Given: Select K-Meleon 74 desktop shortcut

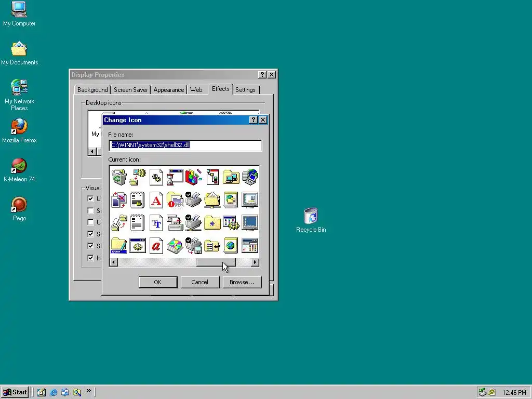Looking at the screenshot, I should click(19, 170).
